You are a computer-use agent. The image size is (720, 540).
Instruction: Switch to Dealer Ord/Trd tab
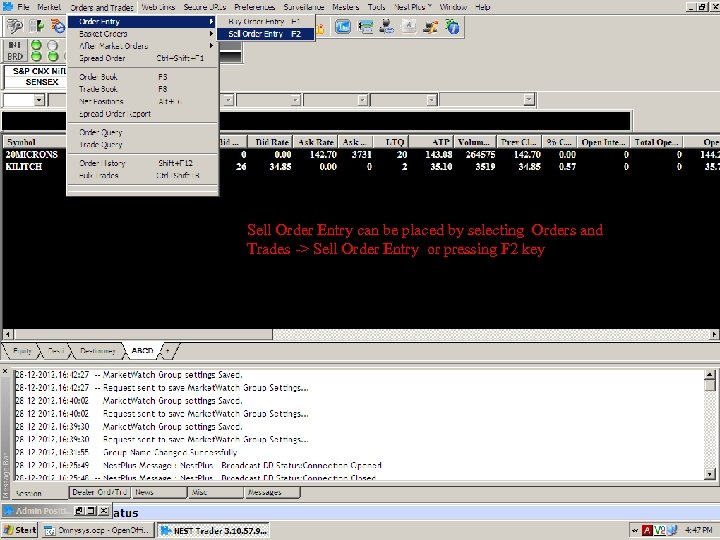99,492
